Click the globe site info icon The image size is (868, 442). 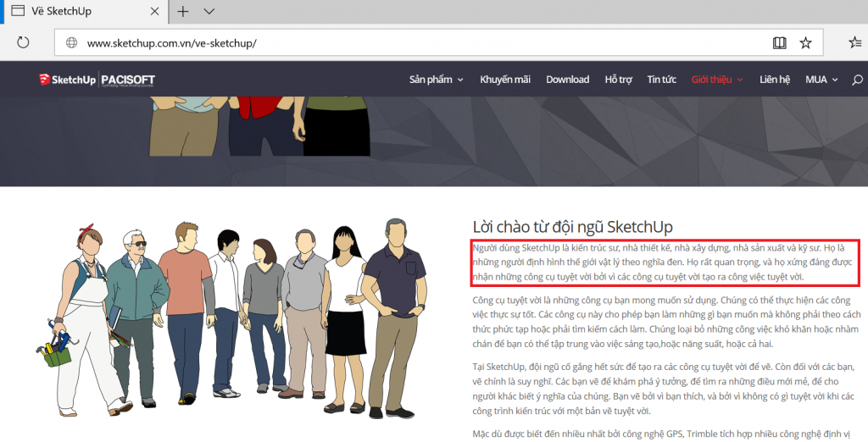[x=71, y=42]
